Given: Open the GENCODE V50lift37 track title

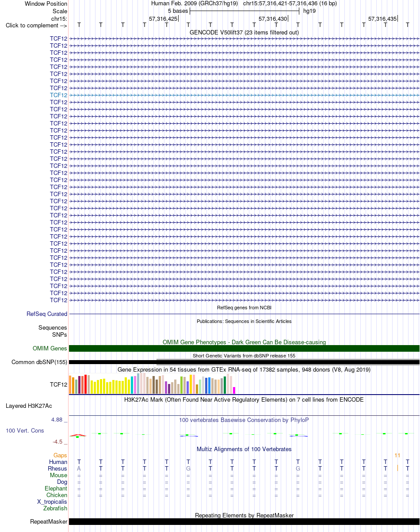Looking at the screenshot, I should pyautogui.click(x=244, y=32).
